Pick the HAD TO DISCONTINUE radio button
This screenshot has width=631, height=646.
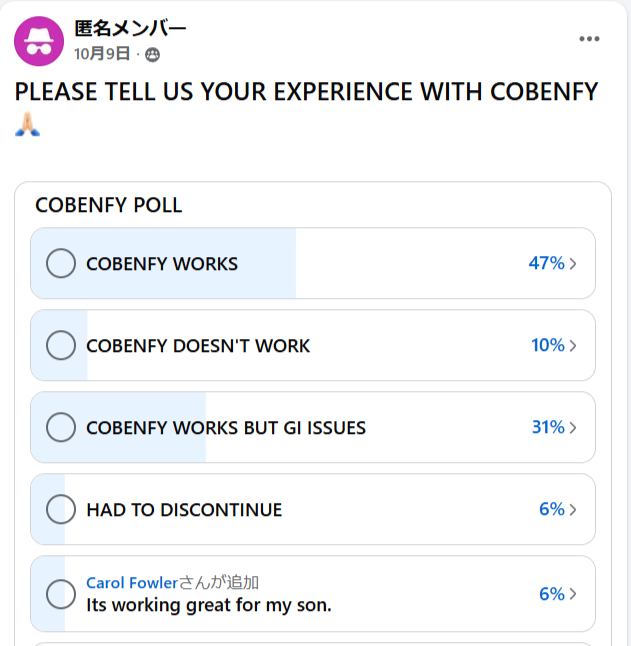pos(61,510)
